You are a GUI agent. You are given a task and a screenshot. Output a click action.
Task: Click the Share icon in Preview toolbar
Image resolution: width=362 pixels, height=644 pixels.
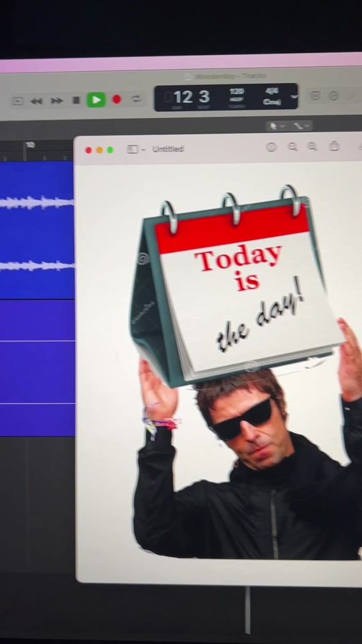[x=335, y=146]
